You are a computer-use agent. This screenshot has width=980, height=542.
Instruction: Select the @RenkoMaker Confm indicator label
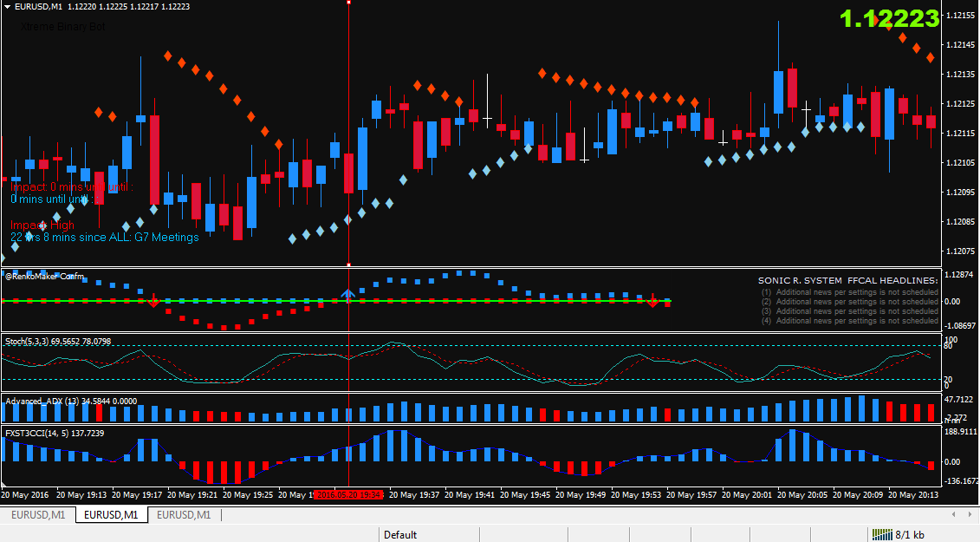(x=44, y=276)
